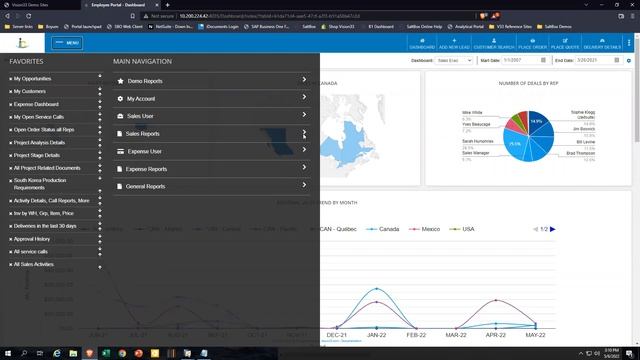640x360 pixels.
Task: Click the dashboard settings gear icon
Action: [629, 60]
